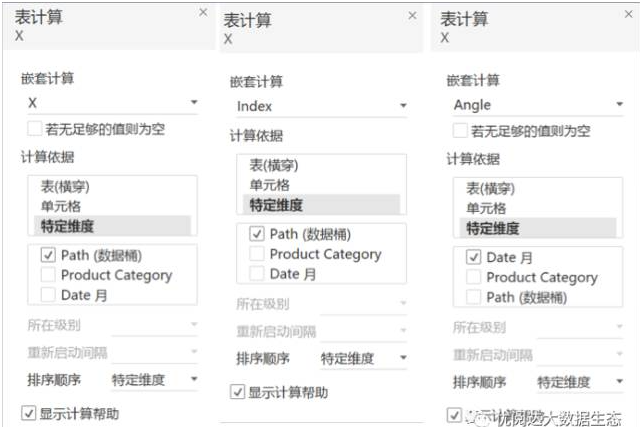Close the left table calculation panel
Image resolution: width=640 pixels, height=427 pixels.
[x=203, y=13]
